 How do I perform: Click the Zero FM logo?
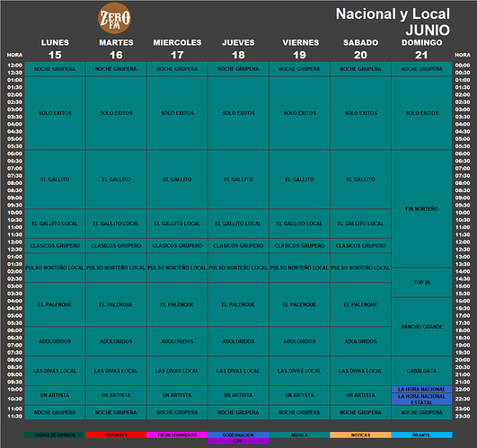pos(114,18)
